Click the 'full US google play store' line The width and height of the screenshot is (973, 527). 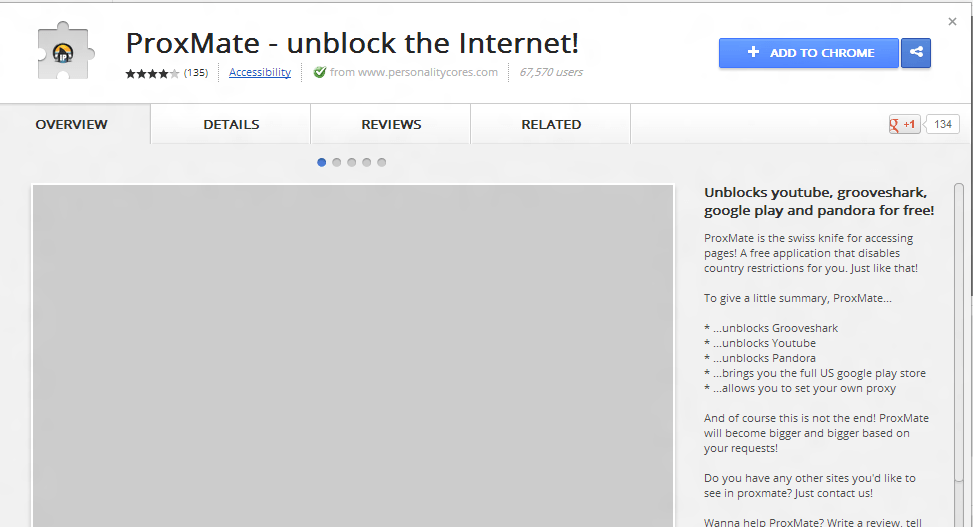point(815,373)
